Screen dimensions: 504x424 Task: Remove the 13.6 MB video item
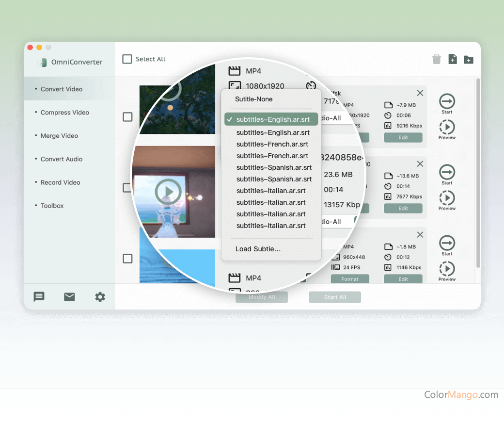coord(420,164)
